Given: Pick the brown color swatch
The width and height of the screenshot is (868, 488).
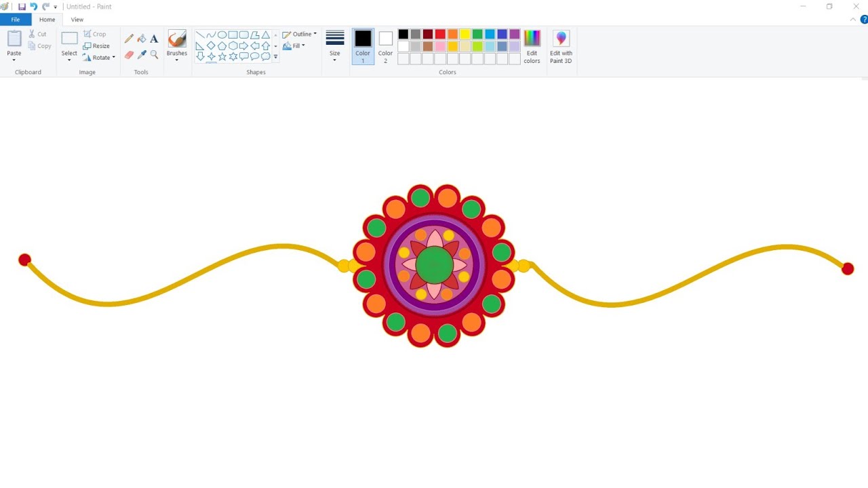Looking at the screenshot, I should 428,46.
